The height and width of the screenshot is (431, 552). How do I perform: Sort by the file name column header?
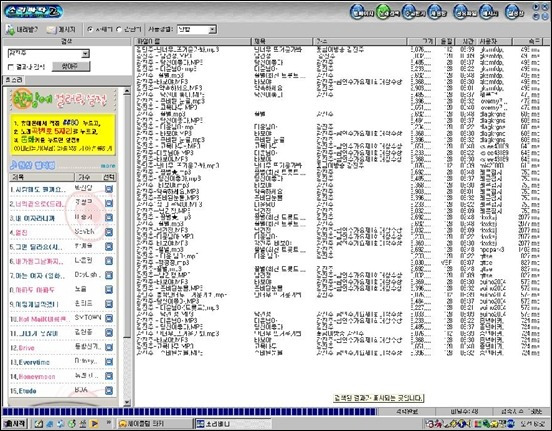tap(193, 42)
